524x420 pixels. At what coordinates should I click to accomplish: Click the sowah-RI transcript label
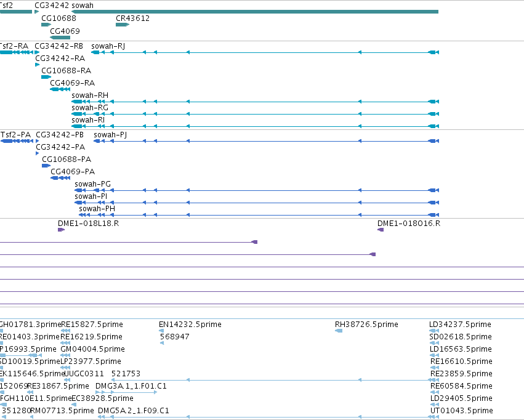click(x=88, y=120)
